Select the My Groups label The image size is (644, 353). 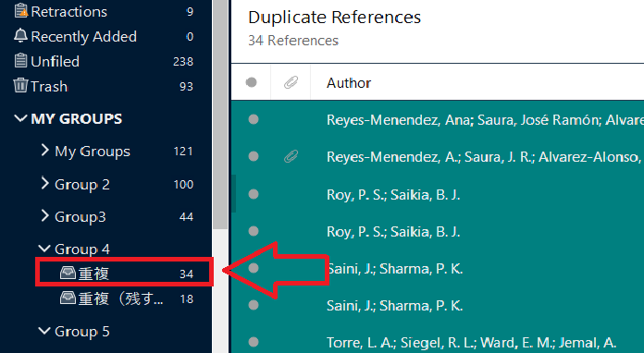coord(93,152)
